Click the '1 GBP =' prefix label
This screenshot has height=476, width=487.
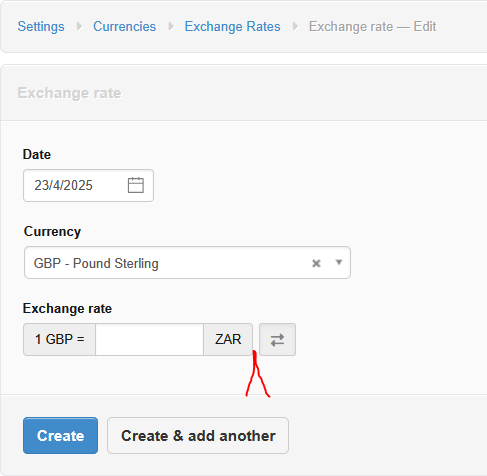point(60,339)
